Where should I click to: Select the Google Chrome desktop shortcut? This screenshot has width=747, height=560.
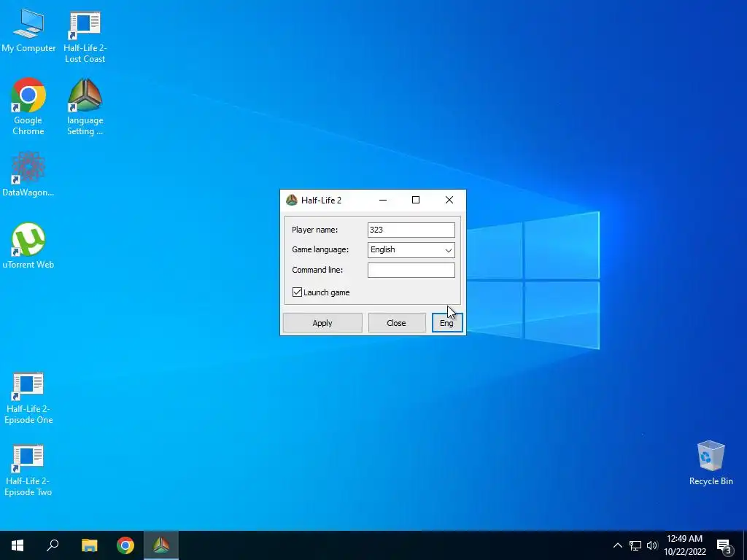pyautogui.click(x=28, y=106)
